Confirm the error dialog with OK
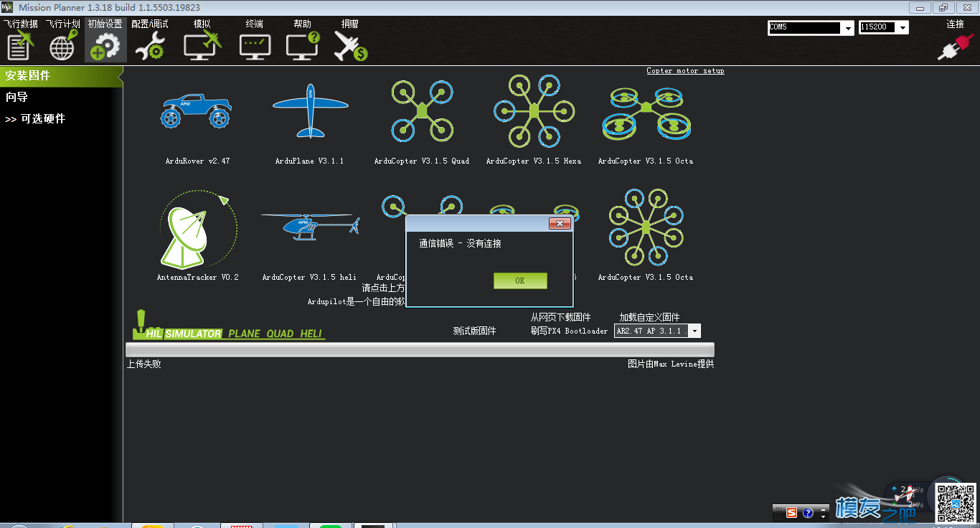980x528 pixels. [520, 280]
